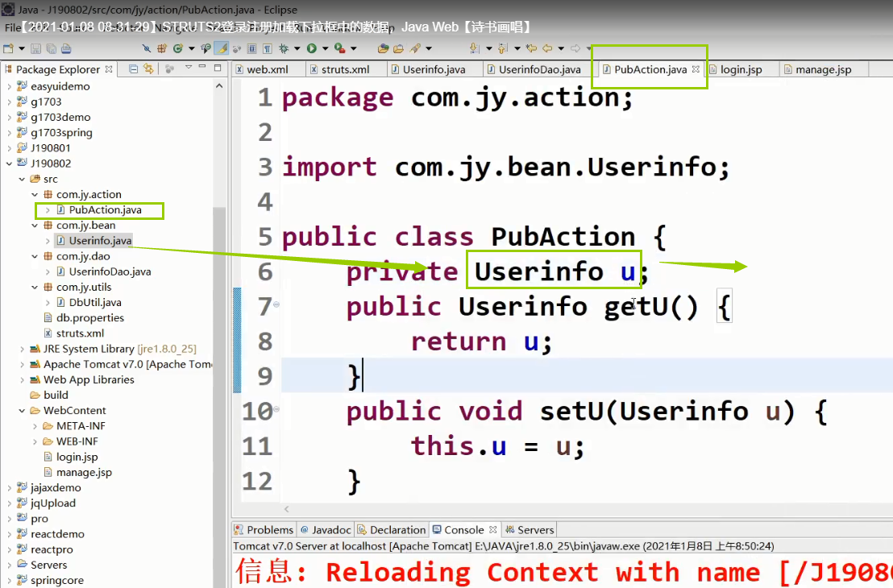Screen dimensions: 893x588
Task: Select PubAction.java in Package Explorer
Action: pos(105,210)
